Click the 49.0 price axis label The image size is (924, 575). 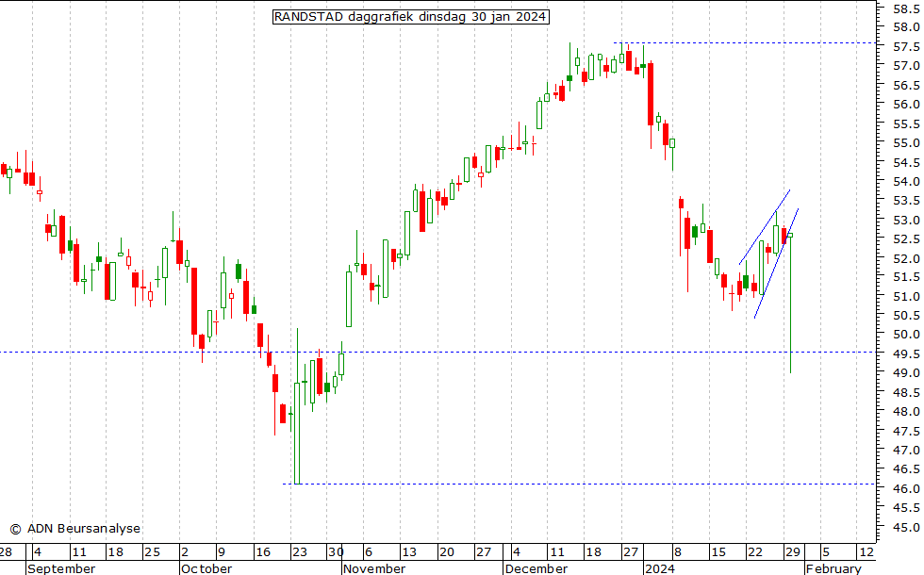906,373
